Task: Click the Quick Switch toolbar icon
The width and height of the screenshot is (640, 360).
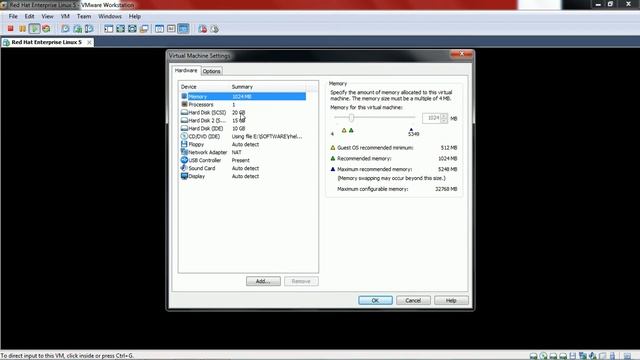Action: tap(132, 29)
